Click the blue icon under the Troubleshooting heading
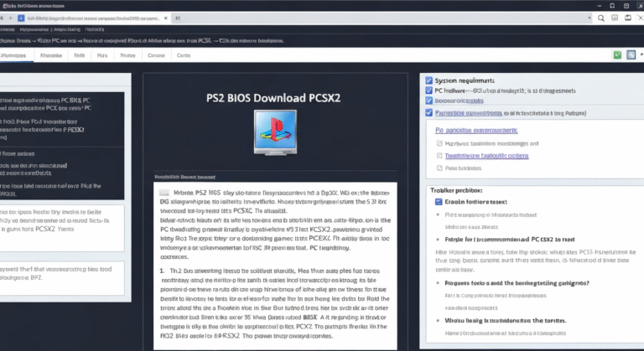 (x=439, y=202)
